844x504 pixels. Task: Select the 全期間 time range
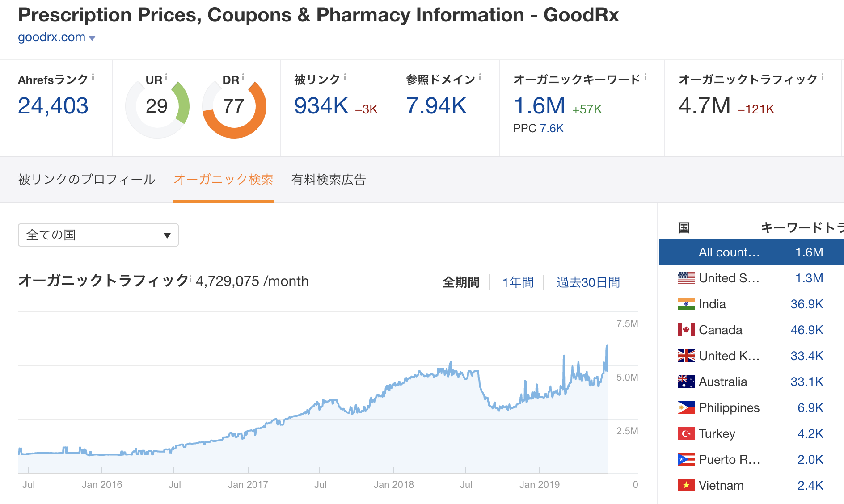coord(461,282)
